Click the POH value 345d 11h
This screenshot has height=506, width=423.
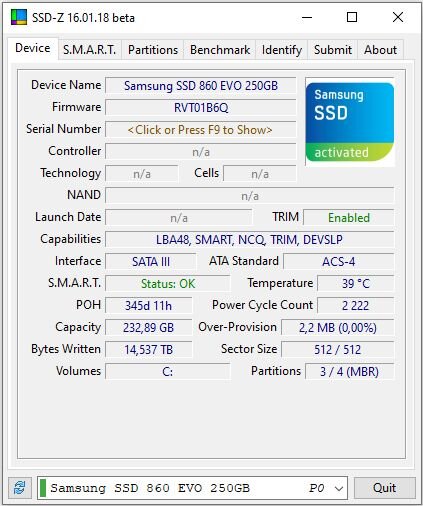pyautogui.click(x=149, y=306)
